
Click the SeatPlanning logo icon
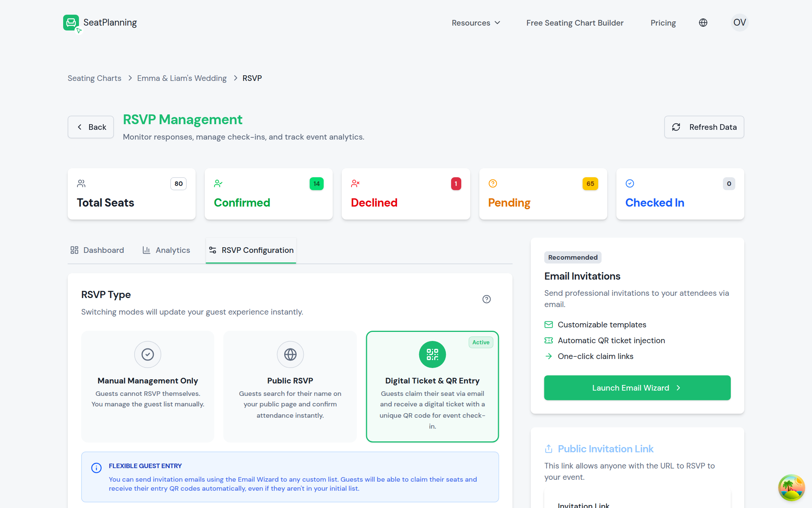point(71,23)
